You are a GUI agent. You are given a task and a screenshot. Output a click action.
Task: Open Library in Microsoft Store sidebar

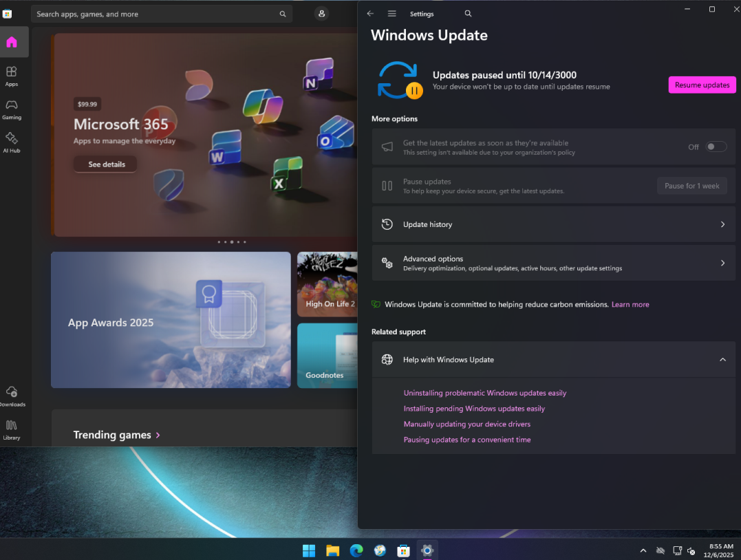[x=12, y=430]
